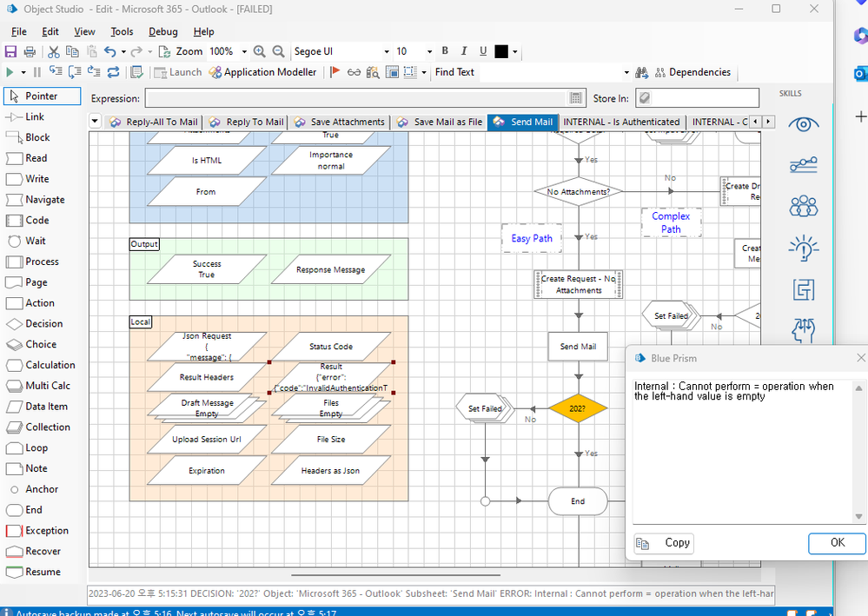The height and width of the screenshot is (616, 868).
Task: Click the black font color swatch
Action: 501,52
